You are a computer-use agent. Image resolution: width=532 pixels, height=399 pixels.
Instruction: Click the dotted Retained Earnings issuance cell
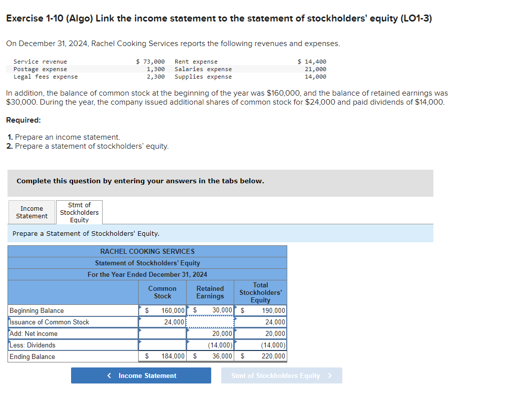[210, 322]
